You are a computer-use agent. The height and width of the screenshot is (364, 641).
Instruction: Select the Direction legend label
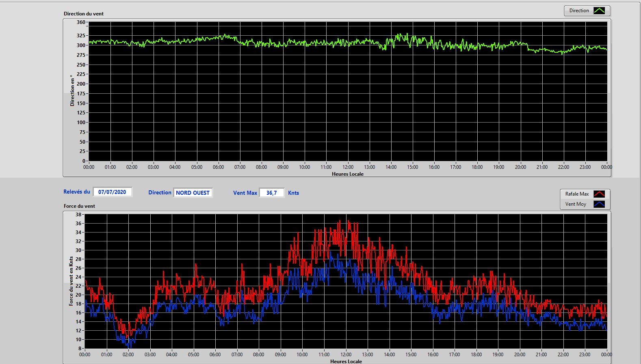click(579, 11)
